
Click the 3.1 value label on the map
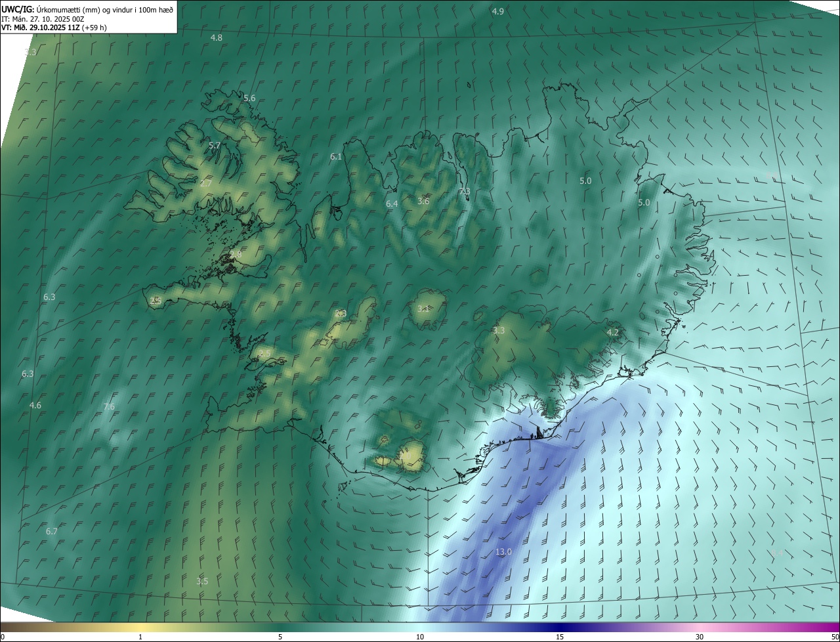coord(423,309)
